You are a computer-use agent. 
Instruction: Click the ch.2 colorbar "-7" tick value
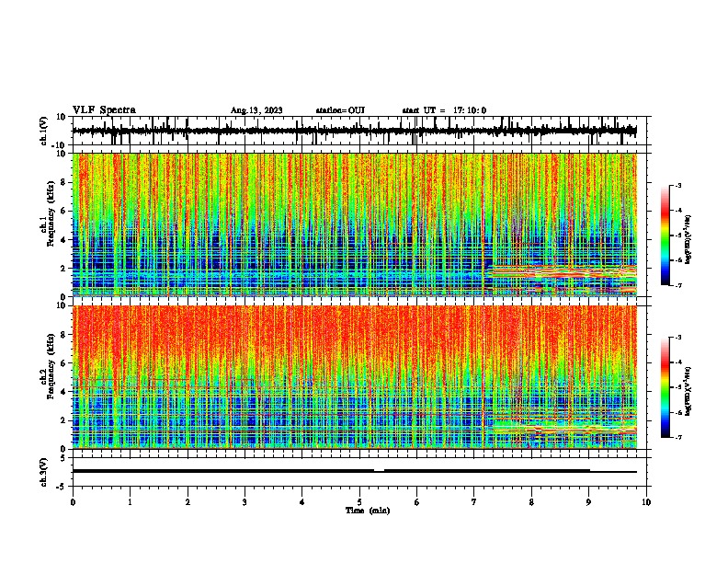coord(677,437)
